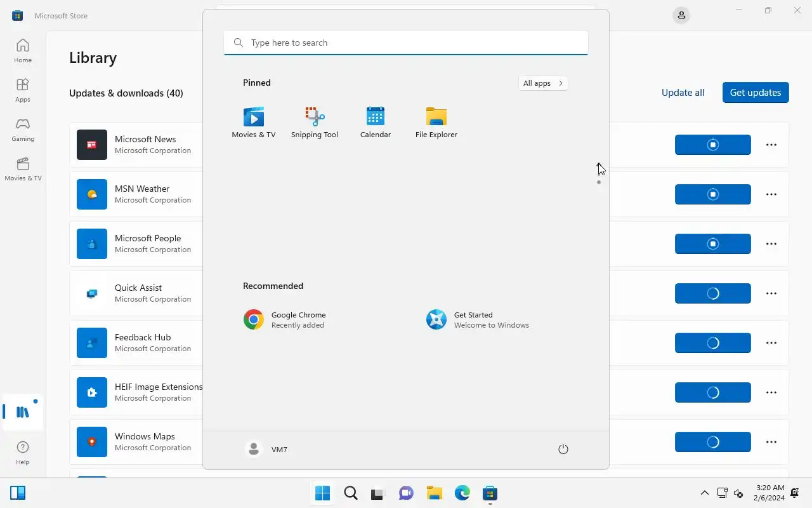The width and height of the screenshot is (812, 508).
Task: Open more options for Windows Maps
Action: 771,442
